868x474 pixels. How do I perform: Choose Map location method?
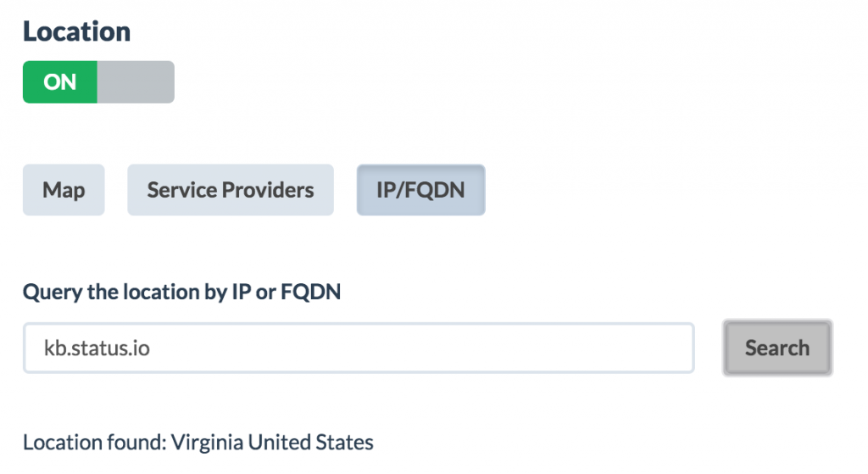[x=64, y=190]
